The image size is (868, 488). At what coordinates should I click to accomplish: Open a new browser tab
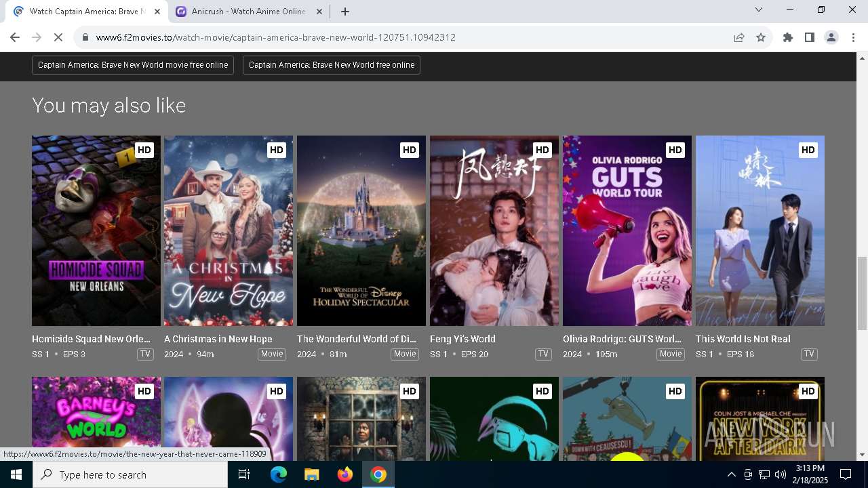pos(345,12)
